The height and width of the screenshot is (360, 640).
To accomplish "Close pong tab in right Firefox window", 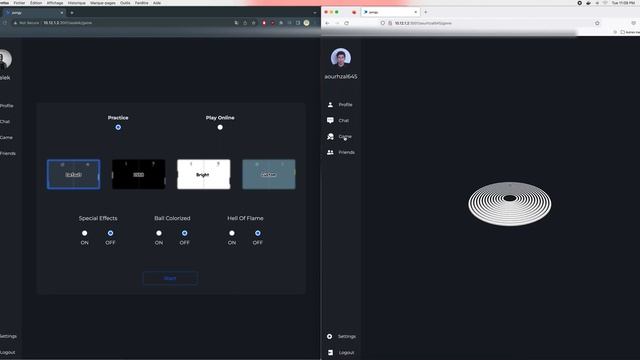I will (416, 12).
